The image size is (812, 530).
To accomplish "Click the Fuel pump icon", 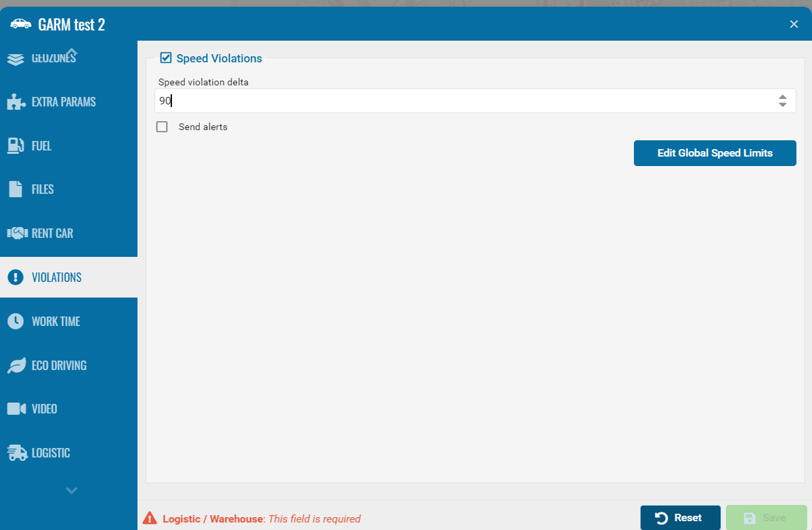I will tap(16, 146).
